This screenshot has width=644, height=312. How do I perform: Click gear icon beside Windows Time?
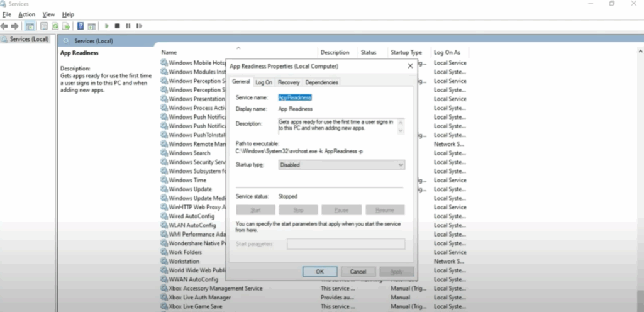pyautogui.click(x=164, y=181)
